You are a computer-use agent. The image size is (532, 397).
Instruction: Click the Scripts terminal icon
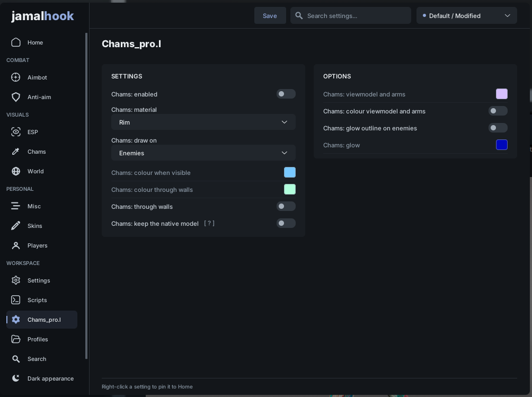click(15, 300)
